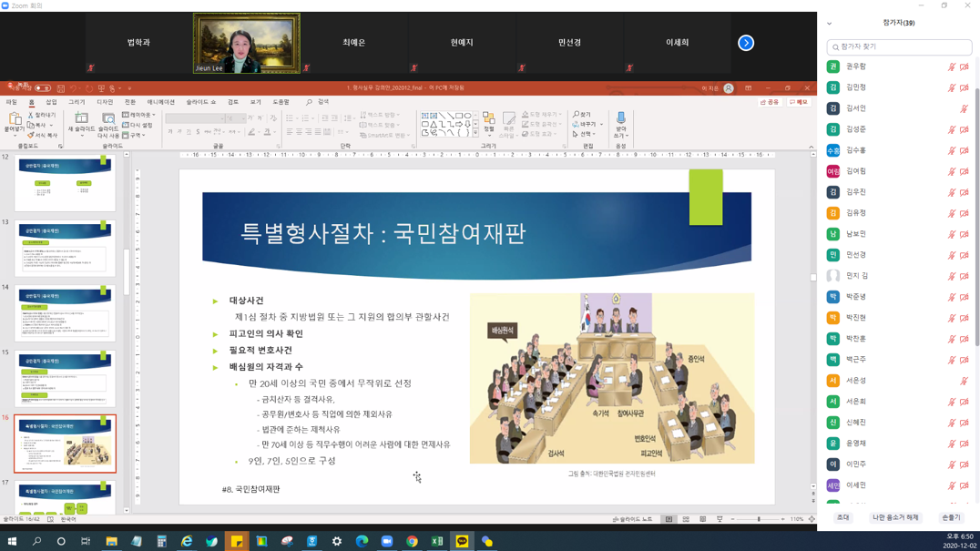The height and width of the screenshot is (551, 980).
Task: Select the oval shape in the shapes gallery
Action: tap(467, 116)
